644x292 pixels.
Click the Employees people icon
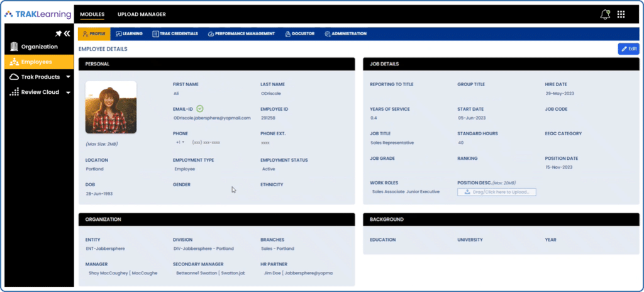pos(14,62)
